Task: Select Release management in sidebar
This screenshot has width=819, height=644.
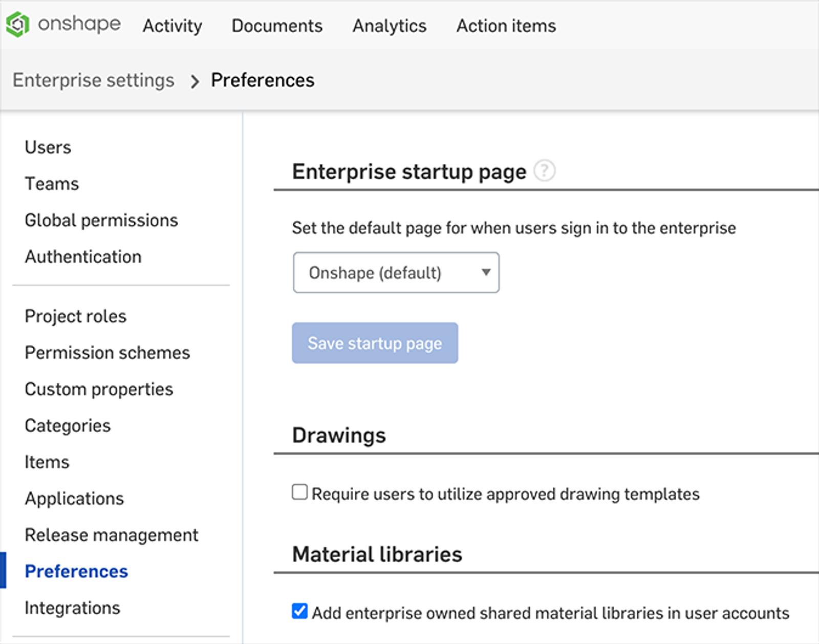Action: pyautogui.click(x=111, y=535)
